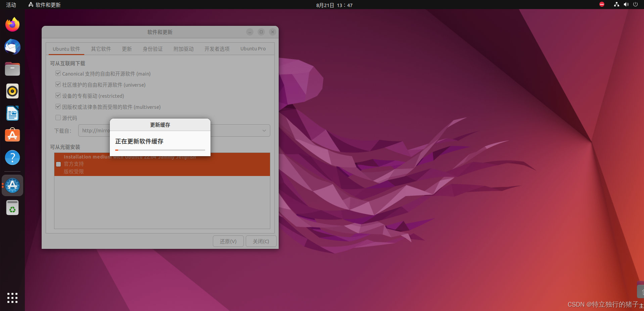The width and height of the screenshot is (644, 311).
Task: Open the 软件和更新 app menu in top bar
Action: pos(44,5)
